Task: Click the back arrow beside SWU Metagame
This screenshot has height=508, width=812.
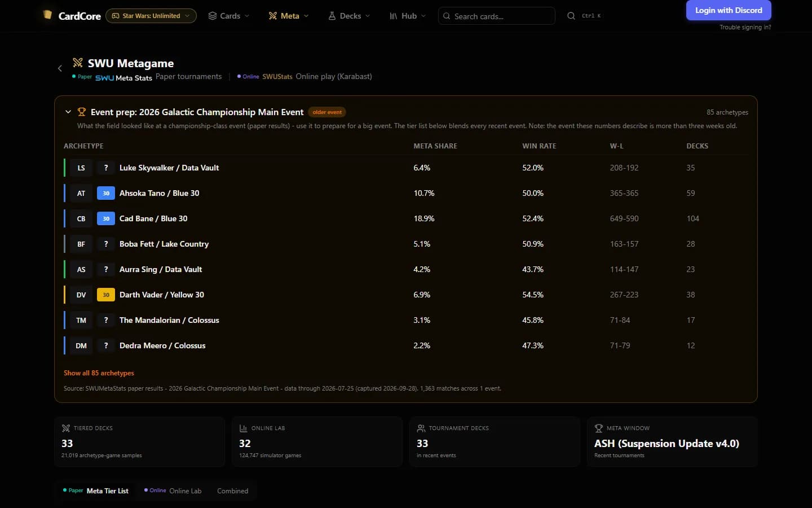Action: click(60, 68)
